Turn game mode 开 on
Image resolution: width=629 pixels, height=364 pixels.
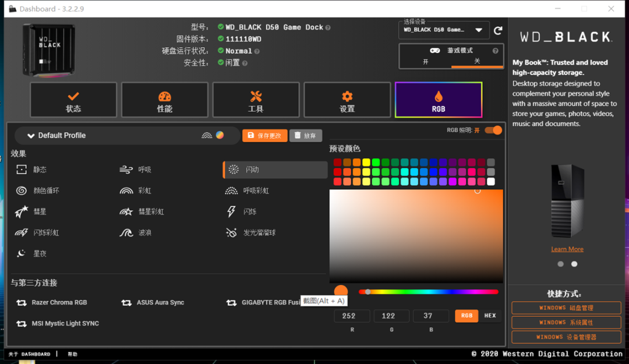[426, 61]
